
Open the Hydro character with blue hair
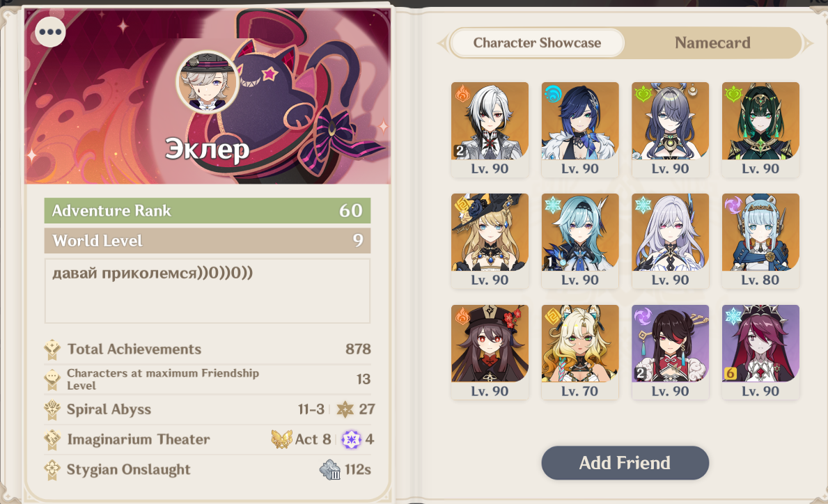click(580, 129)
